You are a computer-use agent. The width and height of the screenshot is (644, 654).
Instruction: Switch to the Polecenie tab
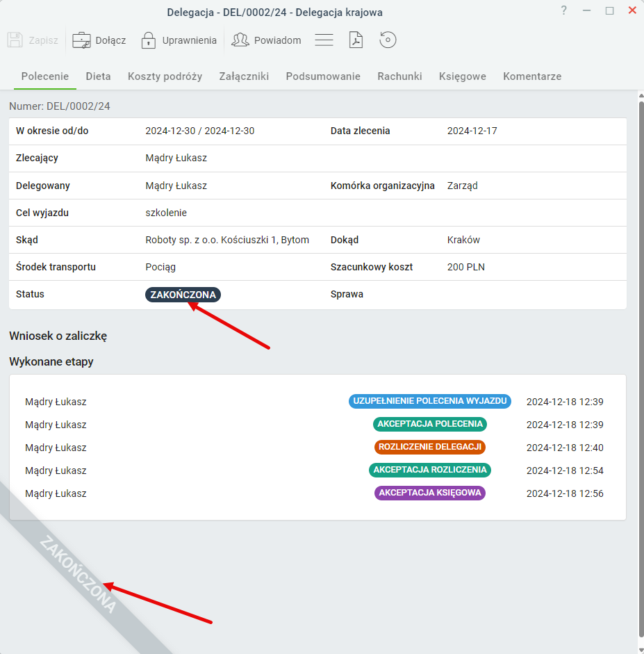tap(45, 76)
